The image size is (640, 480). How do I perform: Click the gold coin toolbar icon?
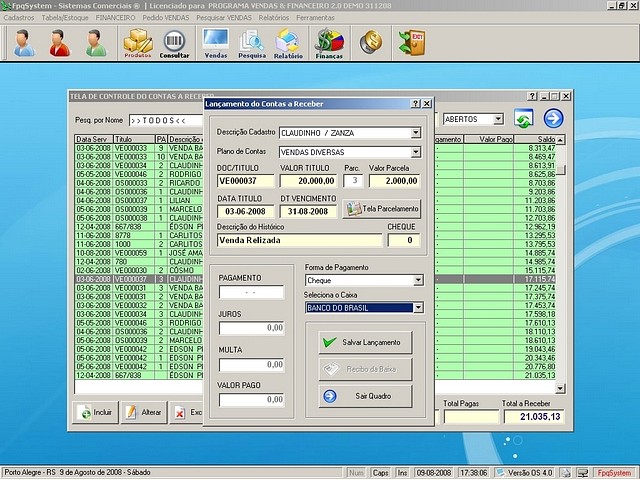click(371, 42)
